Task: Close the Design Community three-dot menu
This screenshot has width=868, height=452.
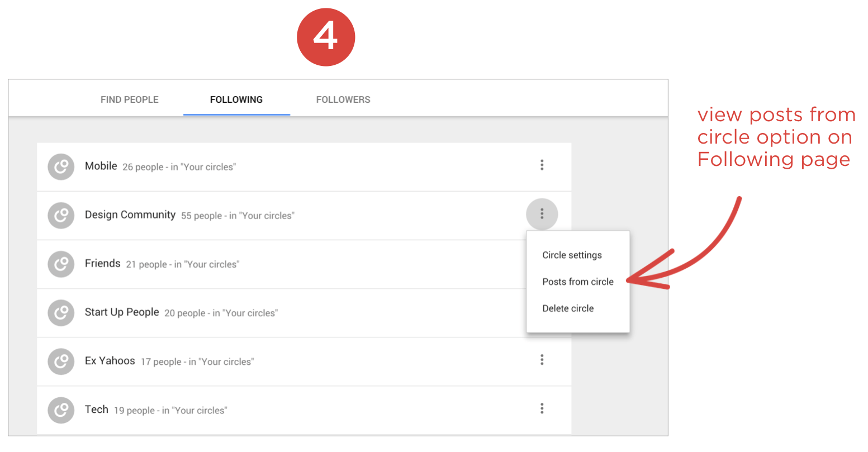Action: pos(542,214)
